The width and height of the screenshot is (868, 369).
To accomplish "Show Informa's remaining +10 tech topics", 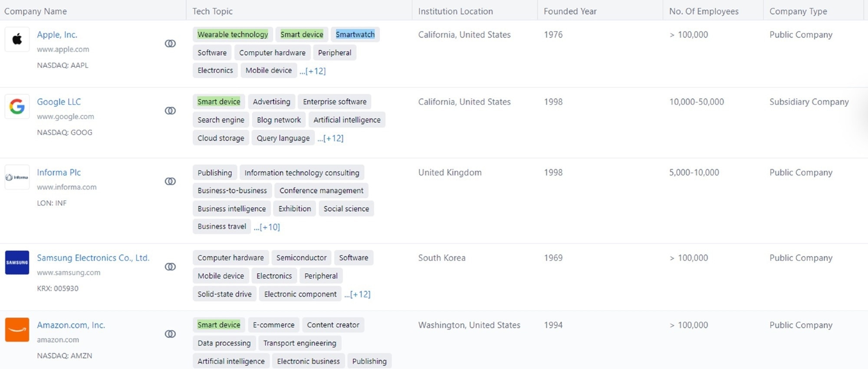I will [267, 227].
